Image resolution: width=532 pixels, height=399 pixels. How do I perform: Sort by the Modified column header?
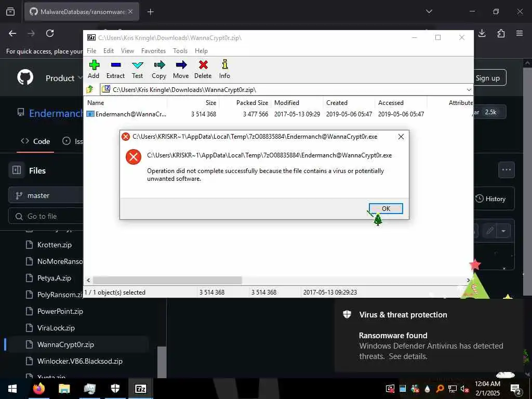tap(297, 103)
